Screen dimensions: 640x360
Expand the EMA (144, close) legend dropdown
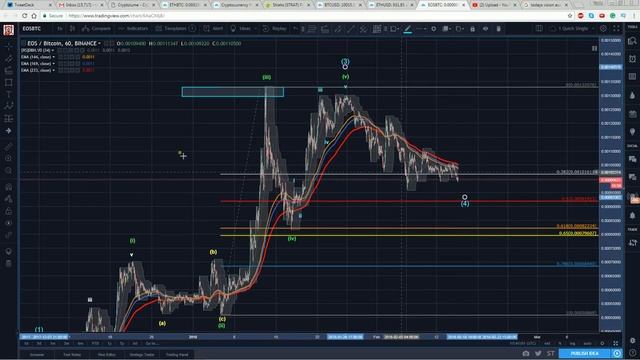coord(53,57)
